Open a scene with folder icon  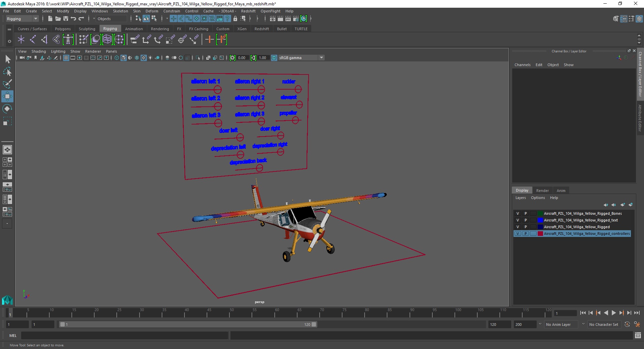[58, 19]
